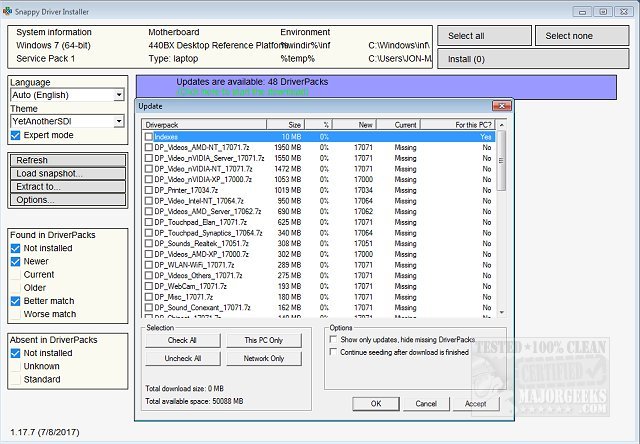Maximize the Snappy Driver Installer window
The width and height of the screenshot is (640, 444).
[603, 11]
